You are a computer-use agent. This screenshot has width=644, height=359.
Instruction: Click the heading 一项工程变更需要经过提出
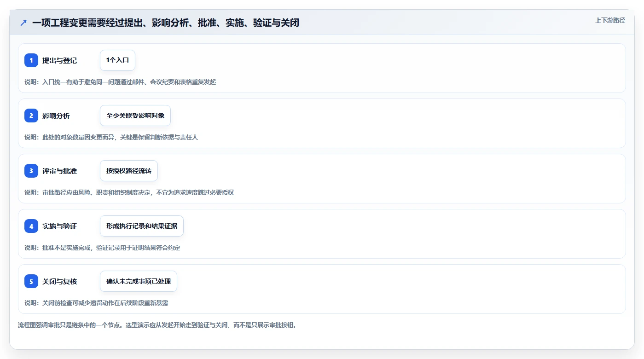click(166, 23)
